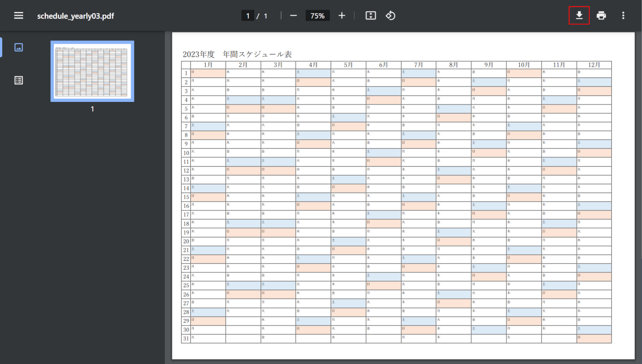Viewport: 642px width, 364px height.
Task: Click the total page count label
Action: (x=266, y=16)
